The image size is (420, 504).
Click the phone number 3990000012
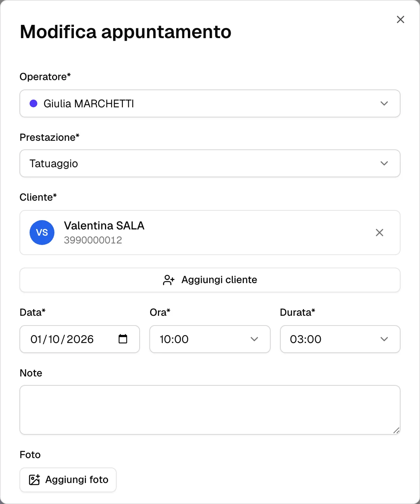[x=93, y=240]
